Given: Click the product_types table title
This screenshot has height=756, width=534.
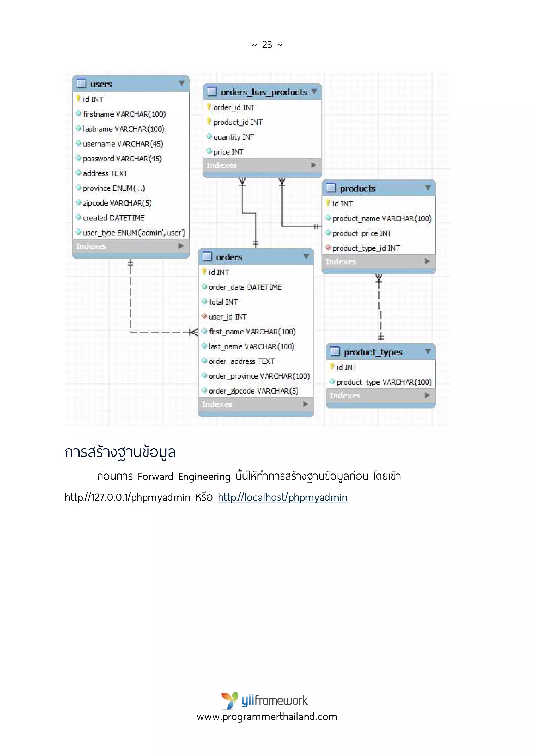Looking at the screenshot, I should pos(373,352).
